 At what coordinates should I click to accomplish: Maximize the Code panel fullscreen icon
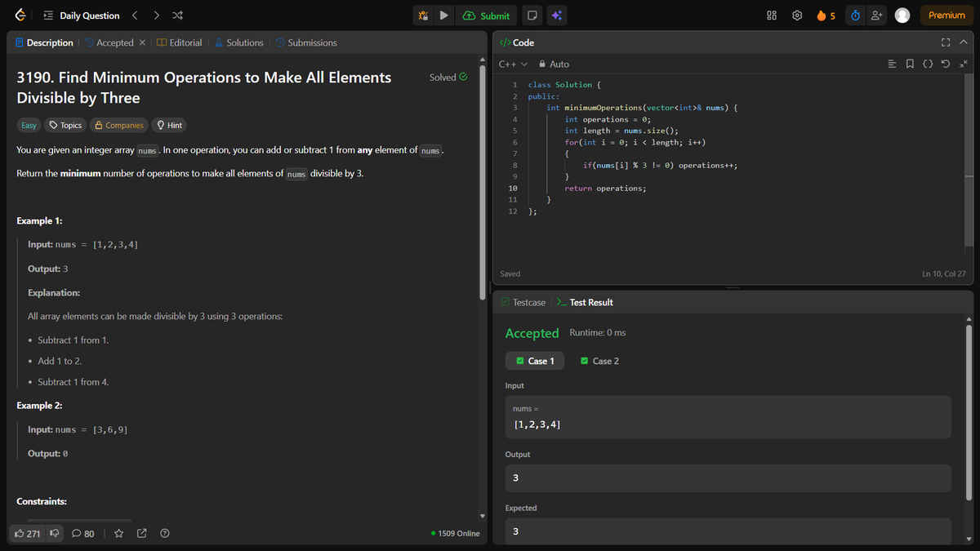tap(946, 42)
